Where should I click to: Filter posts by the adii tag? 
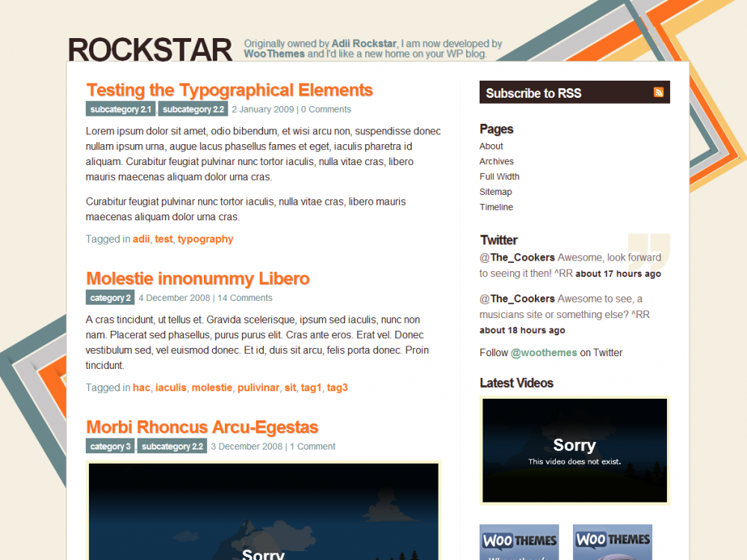point(141,239)
